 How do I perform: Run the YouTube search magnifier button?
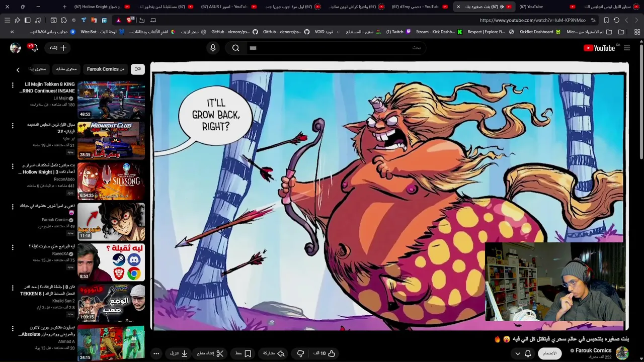click(235, 48)
